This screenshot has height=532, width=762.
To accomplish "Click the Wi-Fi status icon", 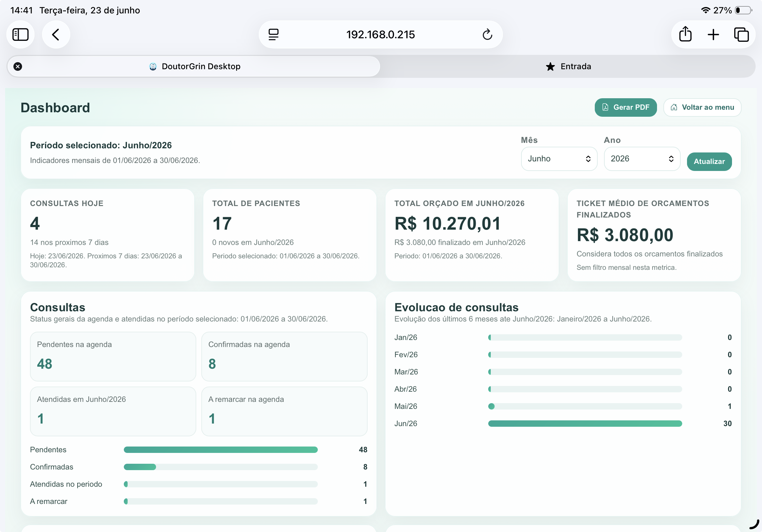I will [x=706, y=10].
